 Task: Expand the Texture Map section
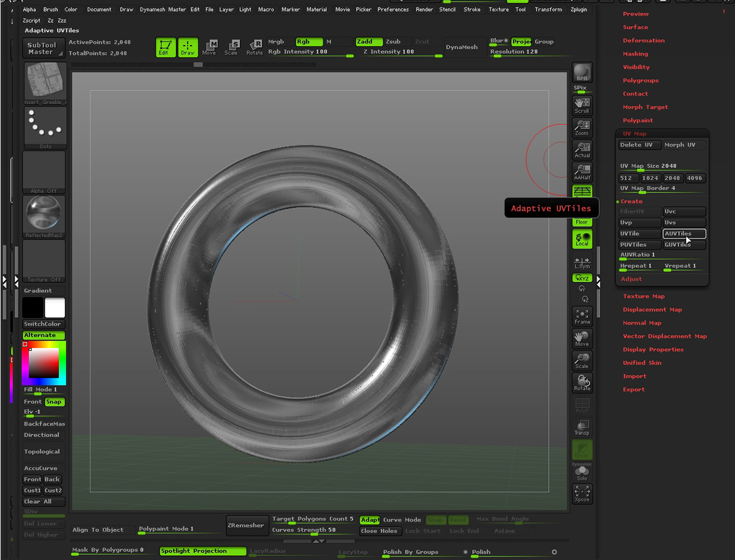(x=643, y=296)
